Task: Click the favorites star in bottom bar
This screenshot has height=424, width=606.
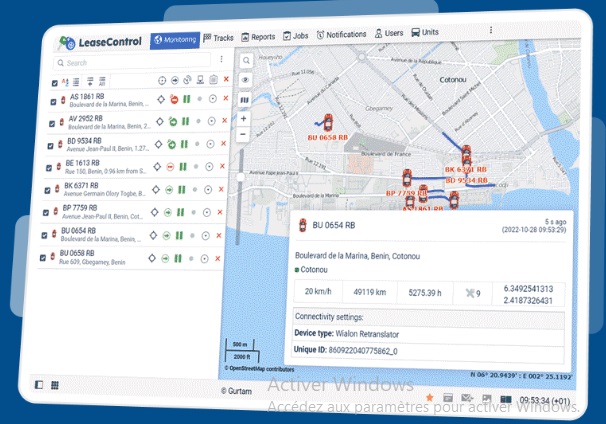Action: (429, 398)
